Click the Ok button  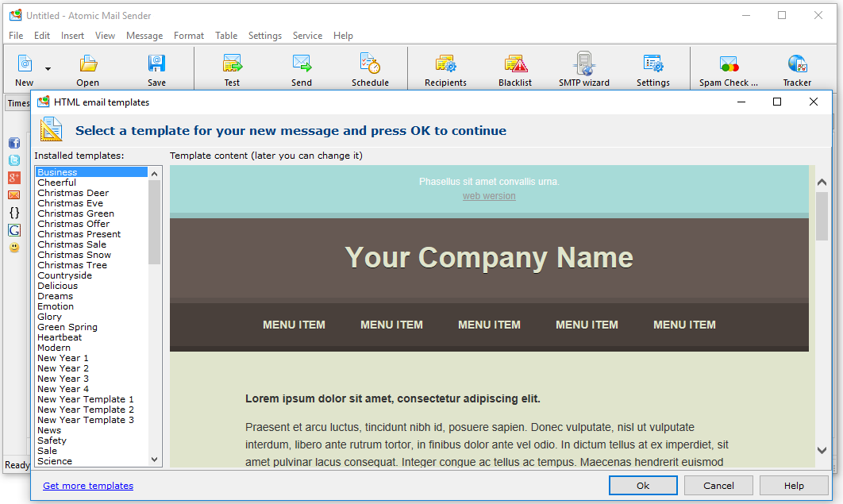pyautogui.click(x=643, y=486)
